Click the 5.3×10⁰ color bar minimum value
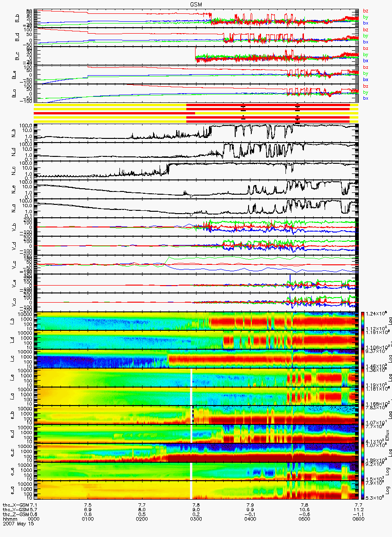392x537 pixels. pos(375,498)
